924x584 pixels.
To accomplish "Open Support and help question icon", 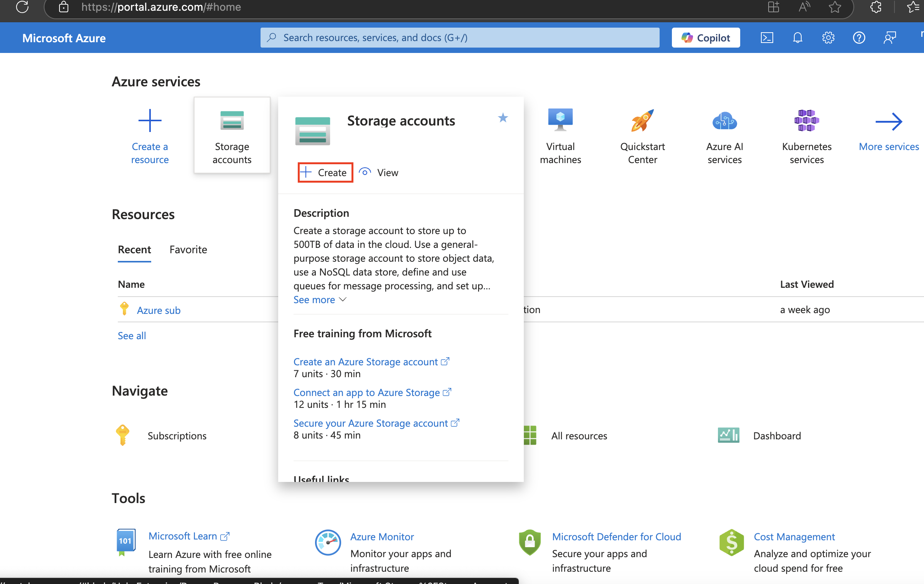I will click(859, 38).
